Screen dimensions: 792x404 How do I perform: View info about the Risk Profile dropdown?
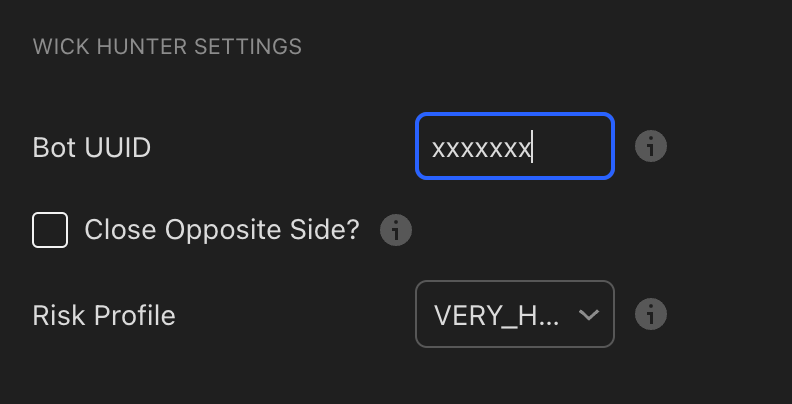pos(651,314)
